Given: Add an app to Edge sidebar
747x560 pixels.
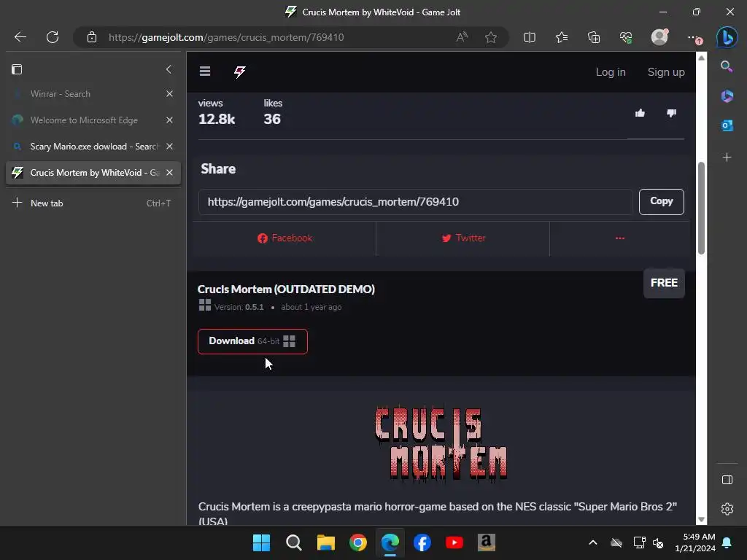Looking at the screenshot, I should click(727, 157).
